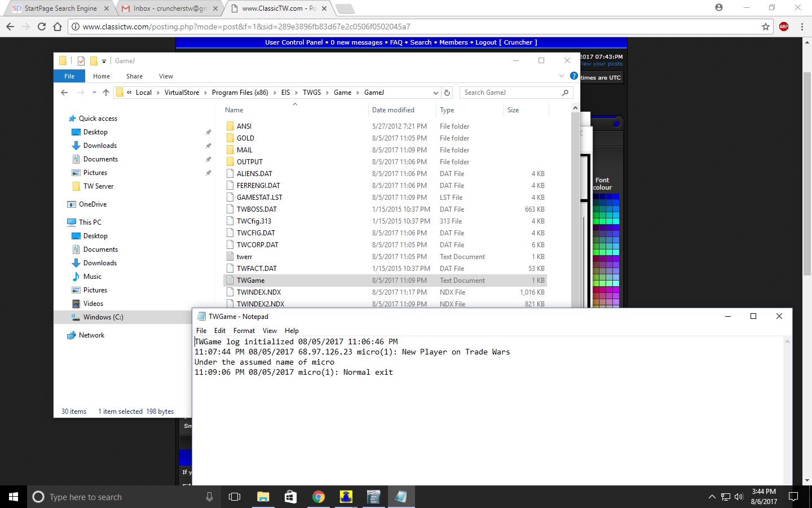Open the FAQ link on the forum page
812x508 pixels.
(x=396, y=42)
